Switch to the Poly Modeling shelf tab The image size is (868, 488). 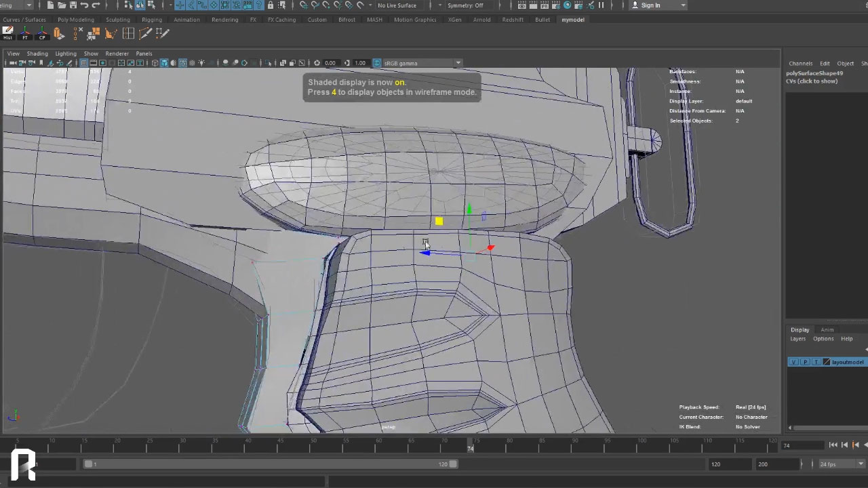(76, 20)
